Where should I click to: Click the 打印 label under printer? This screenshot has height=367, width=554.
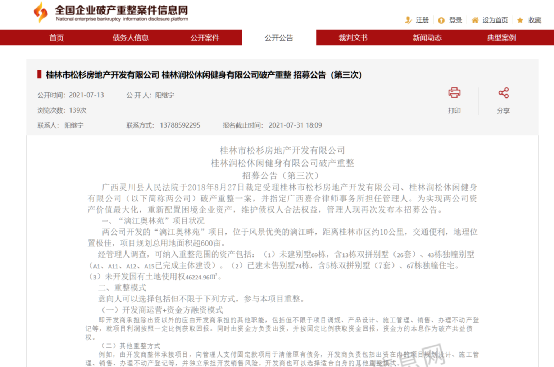click(454, 111)
